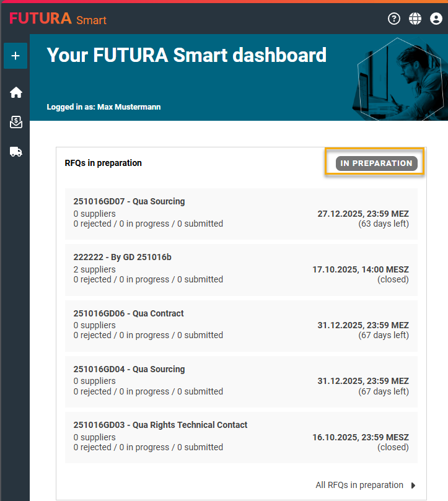The width and height of the screenshot is (448, 501).
Task: Click the RFQs in preparation card heading
Action: click(103, 163)
